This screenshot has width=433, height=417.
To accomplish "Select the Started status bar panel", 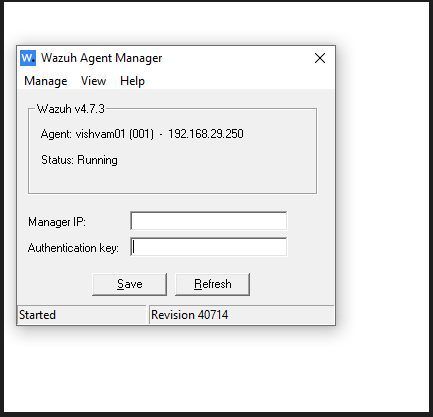I will (82, 315).
